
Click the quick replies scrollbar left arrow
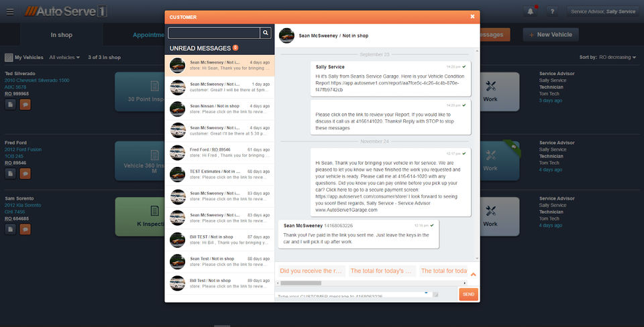tap(278, 283)
